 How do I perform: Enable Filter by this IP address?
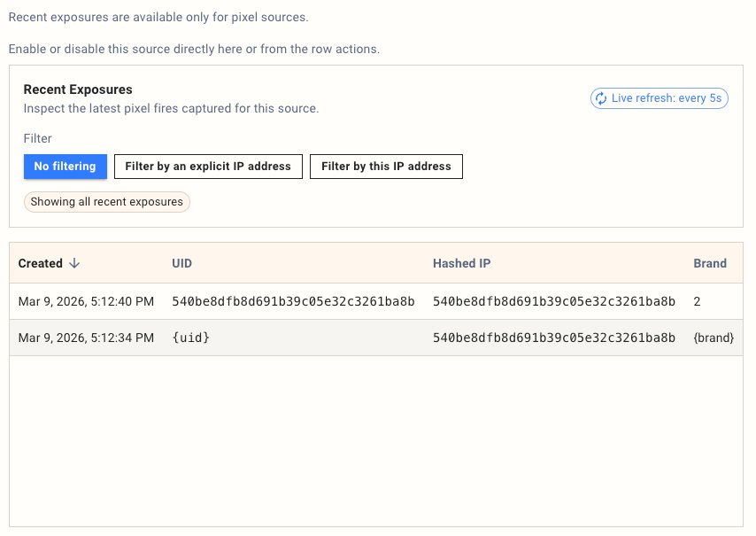(x=386, y=167)
